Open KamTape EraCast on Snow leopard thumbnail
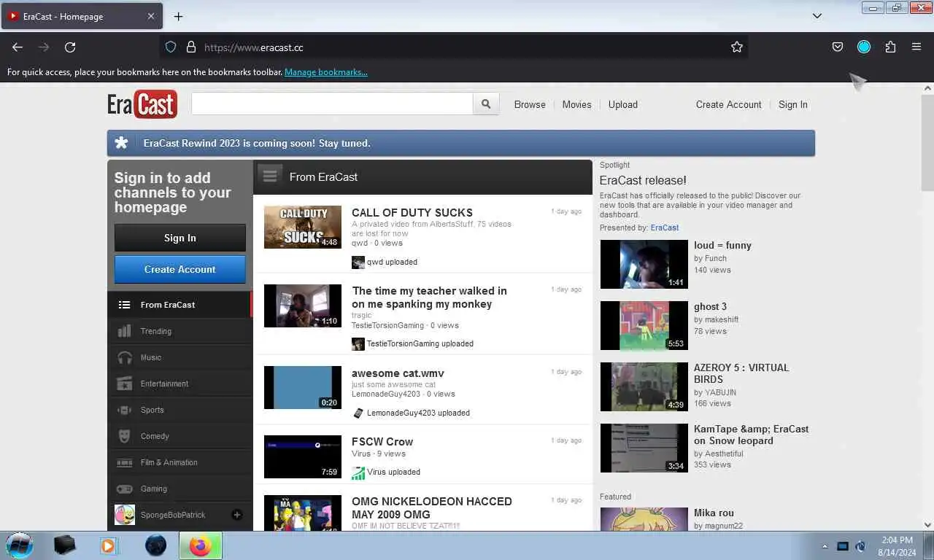The height and width of the screenshot is (560, 934). pos(644,448)
